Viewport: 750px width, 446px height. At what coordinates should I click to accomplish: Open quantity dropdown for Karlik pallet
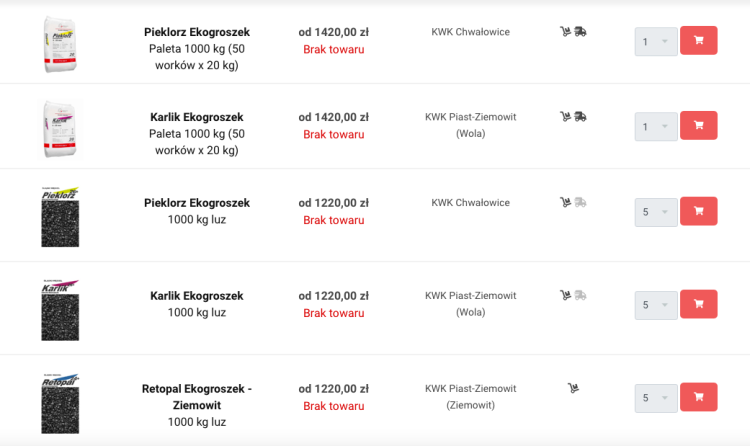pos(656,127)
